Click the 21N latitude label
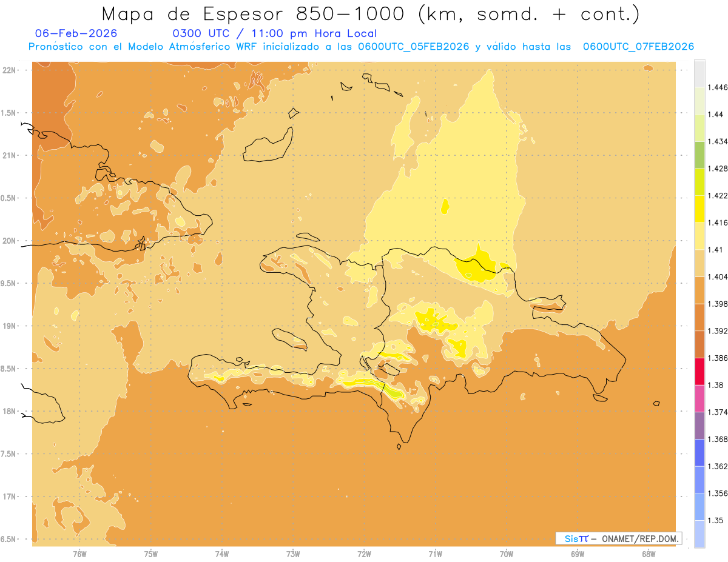 (x=10, y=155)
